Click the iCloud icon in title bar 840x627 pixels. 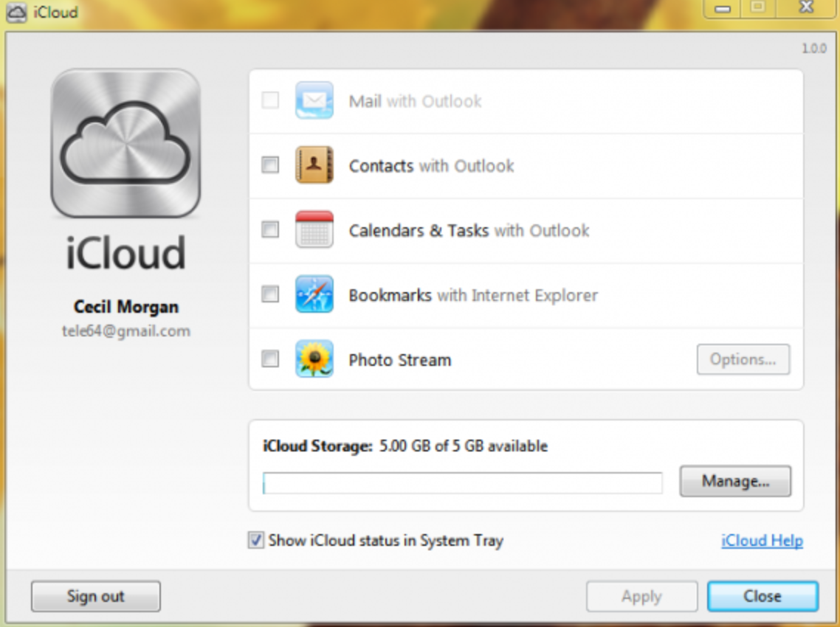pyautogui.click(x=16, y=12)
